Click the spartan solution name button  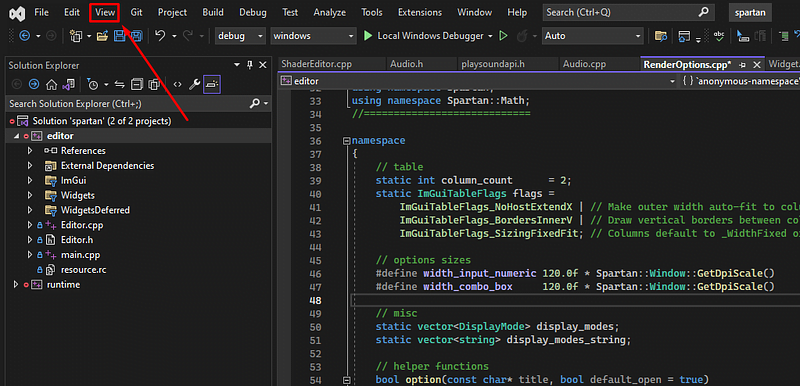[750, 13]
